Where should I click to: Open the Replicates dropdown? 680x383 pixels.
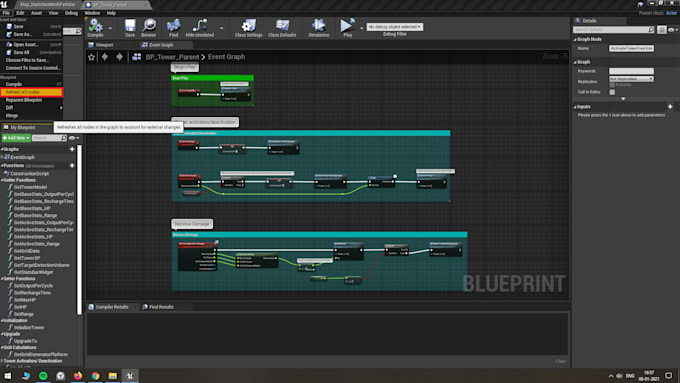tap(631, 79)
